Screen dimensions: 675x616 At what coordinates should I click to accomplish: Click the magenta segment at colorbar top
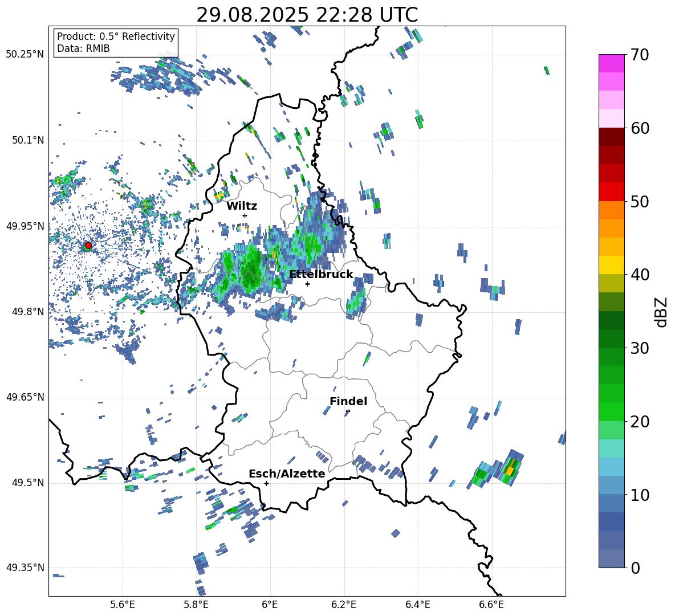[x=612, y=63]
